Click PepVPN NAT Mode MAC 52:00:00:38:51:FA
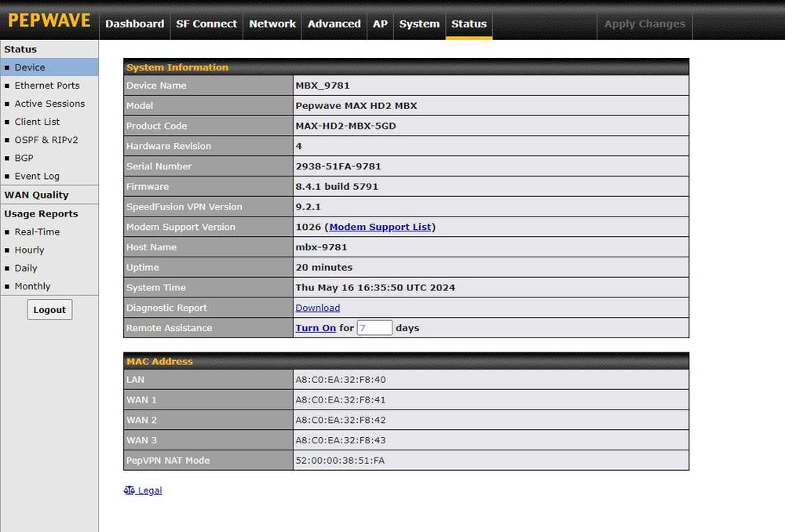Viewport: 785px width, 532px height. [340, 461]
